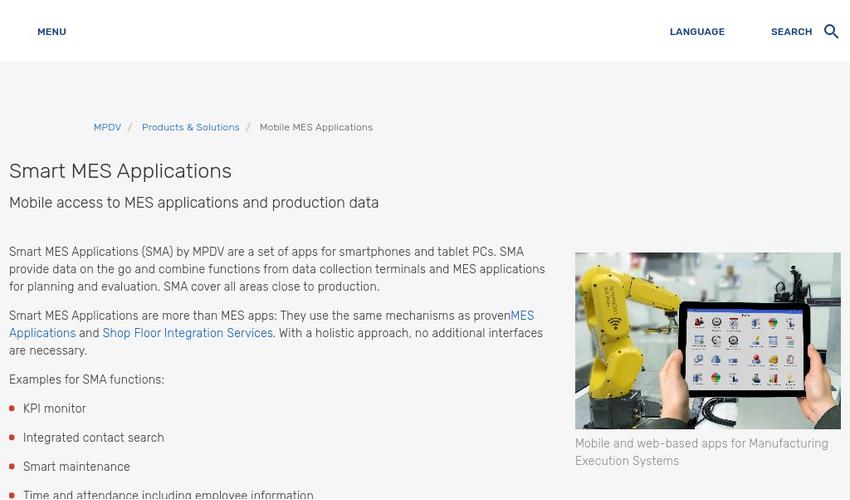
Task: Navigate to Products & Solutions breadcrumb
Action: 190,127
